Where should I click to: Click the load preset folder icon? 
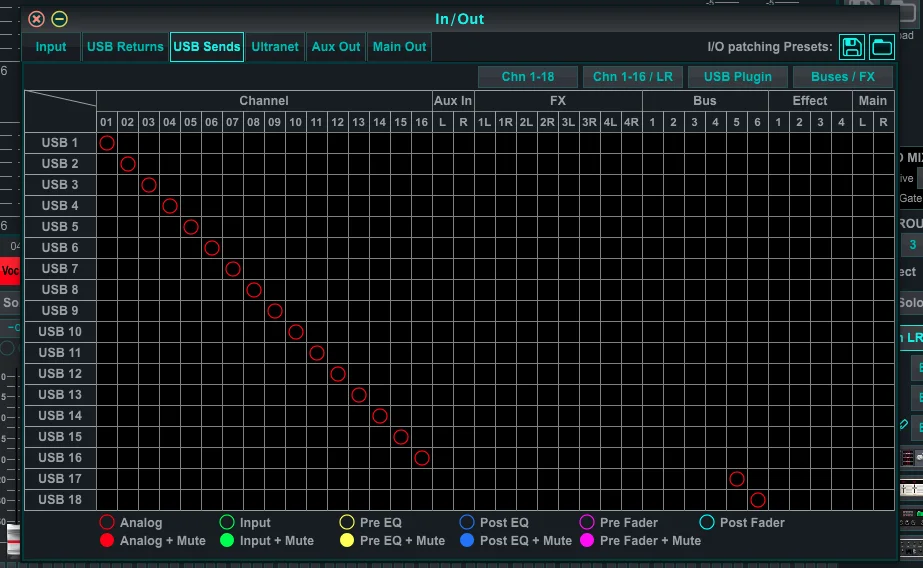point(881,46)
